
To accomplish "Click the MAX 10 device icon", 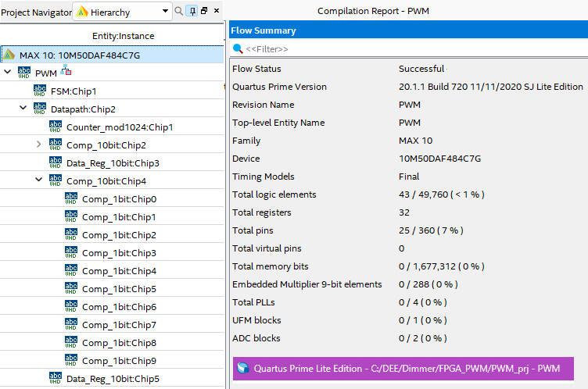I will click(x=9, y=55).
